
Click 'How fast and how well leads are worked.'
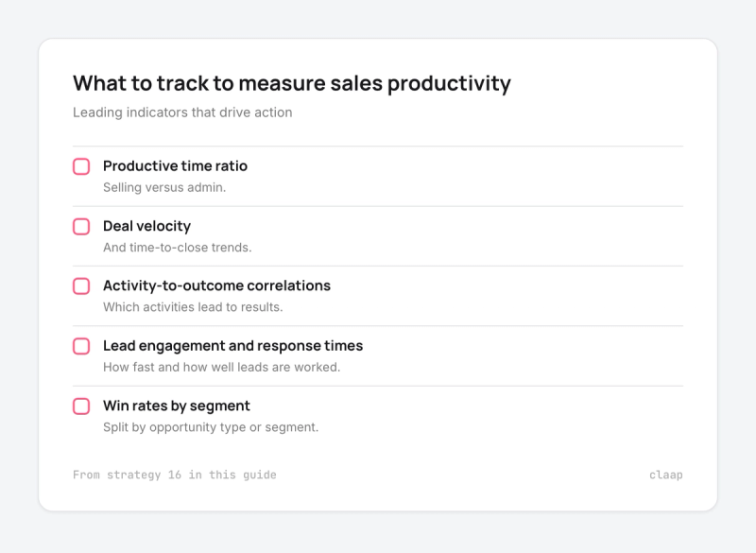(x=222, y=368)
